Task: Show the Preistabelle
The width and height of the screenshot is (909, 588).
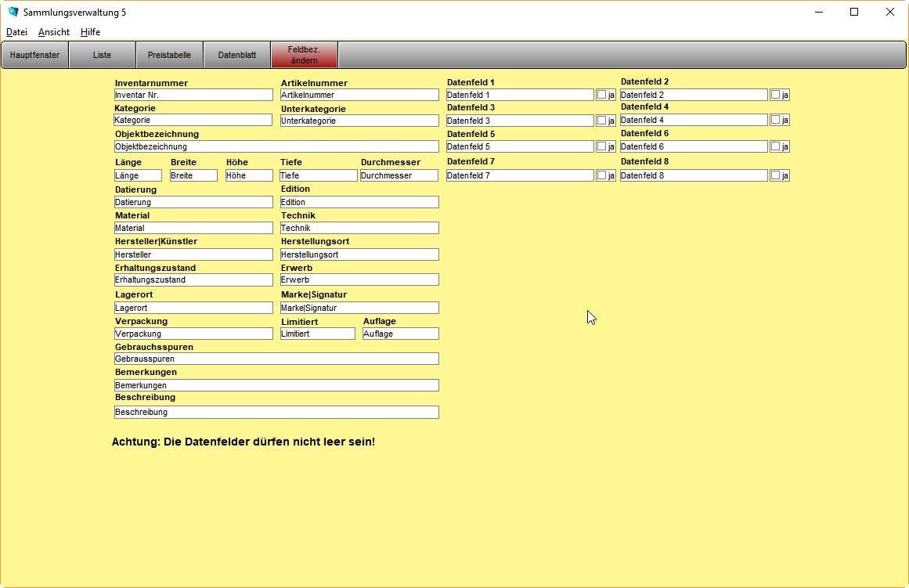Action: coord(169,55)
